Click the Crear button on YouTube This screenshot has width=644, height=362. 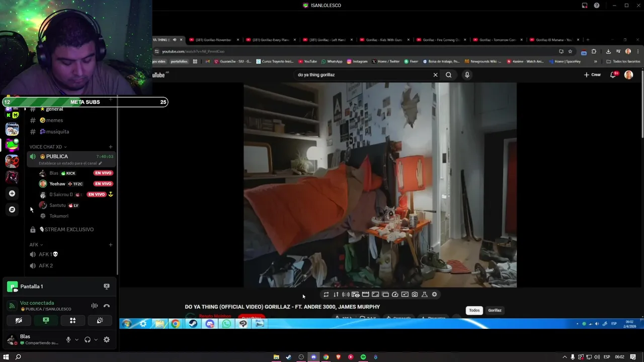(592, 75)
